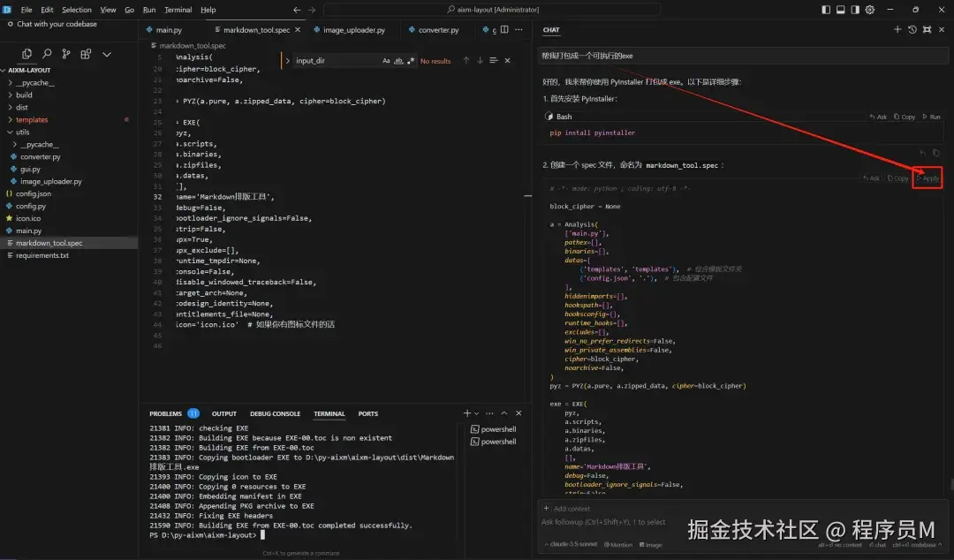
Task: Open the Extensions view icon
Action: pyautogui.click(x=86, y=54)
